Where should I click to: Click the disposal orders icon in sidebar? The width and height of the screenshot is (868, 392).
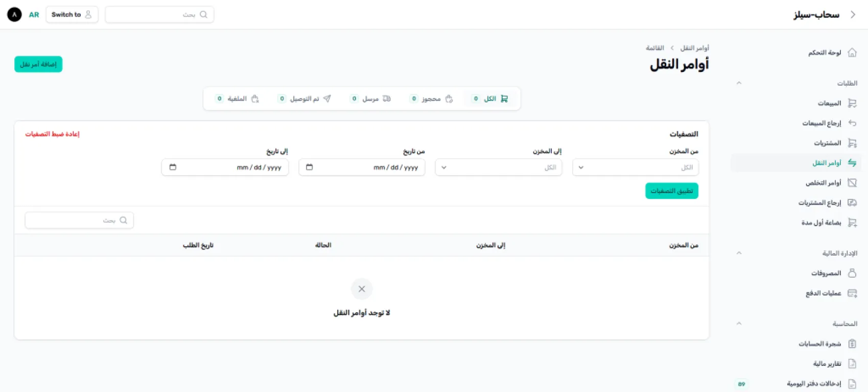(x=852, y=183)
